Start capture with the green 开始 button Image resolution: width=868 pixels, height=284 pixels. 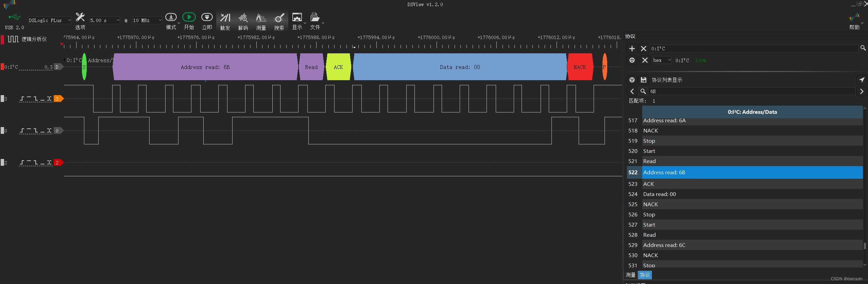pos(189,17)
